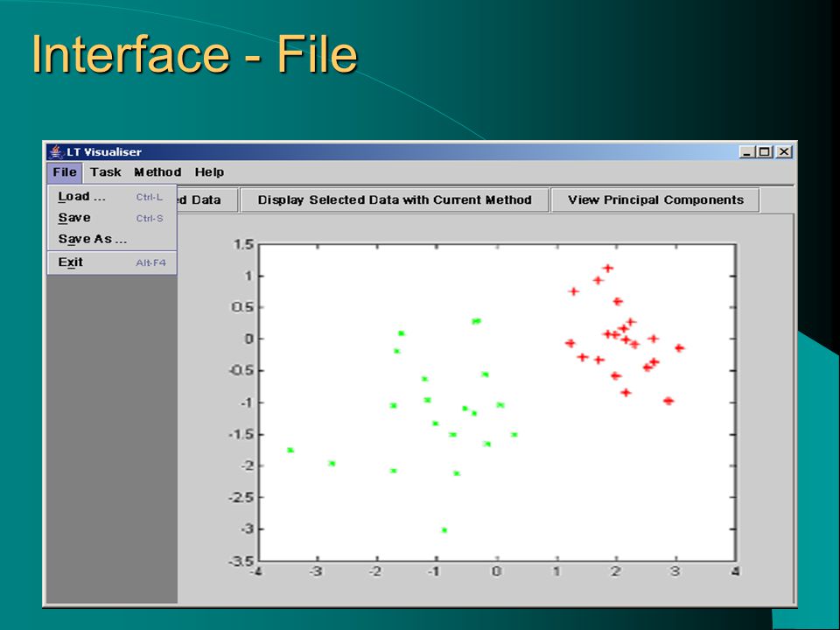The width and height of the screenshot is (840, 630).
Task: Open the Task menu
Action: tap(106, 172)
